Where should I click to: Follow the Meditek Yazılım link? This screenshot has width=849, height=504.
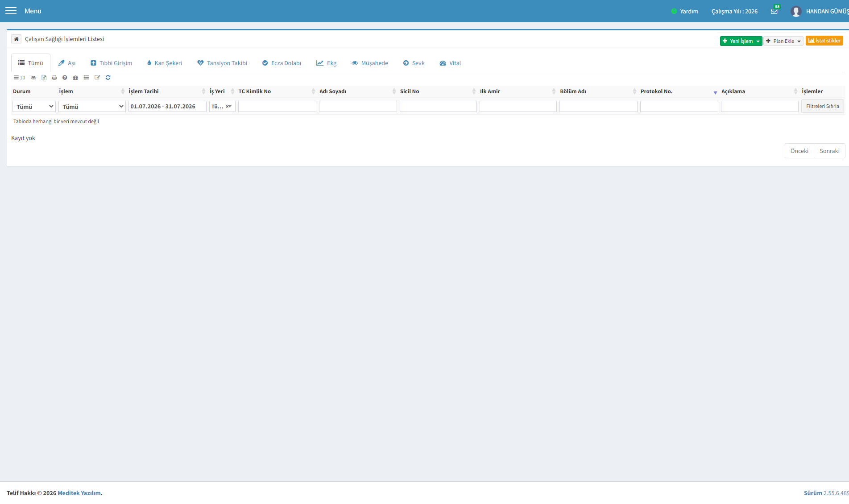79,493
